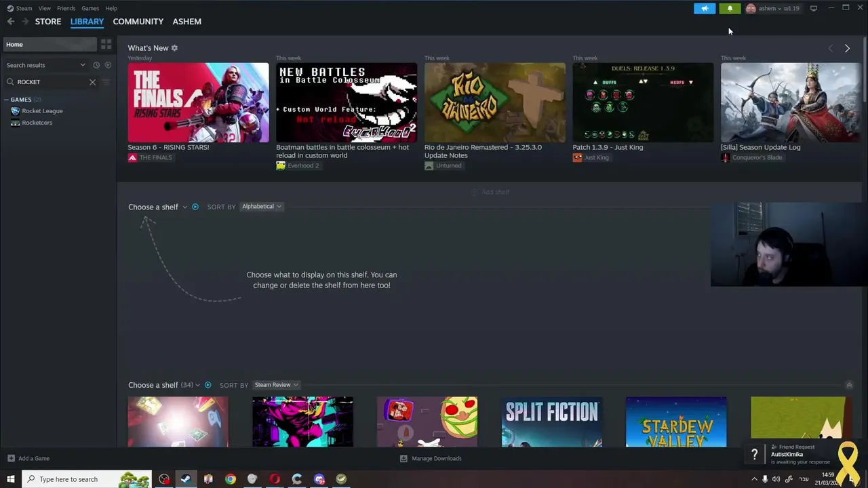Click Unturned game tag under Rio news

tap(443, 165)
